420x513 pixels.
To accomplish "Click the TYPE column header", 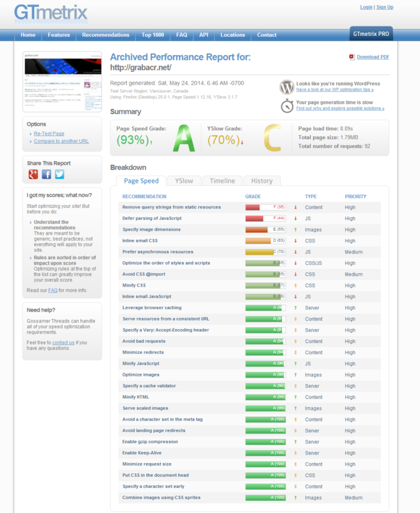I will (311, 196).
